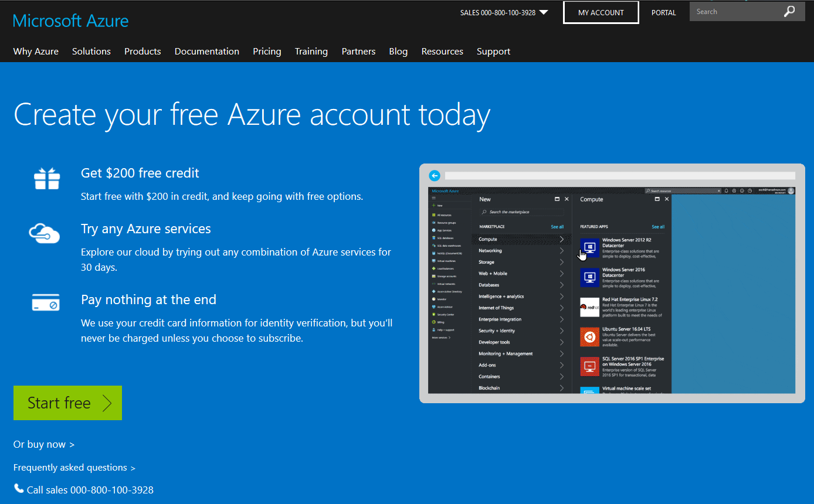This screenshot has width=814, height=504.
Task: Open the Pricing menu
Action: point(267,52)
